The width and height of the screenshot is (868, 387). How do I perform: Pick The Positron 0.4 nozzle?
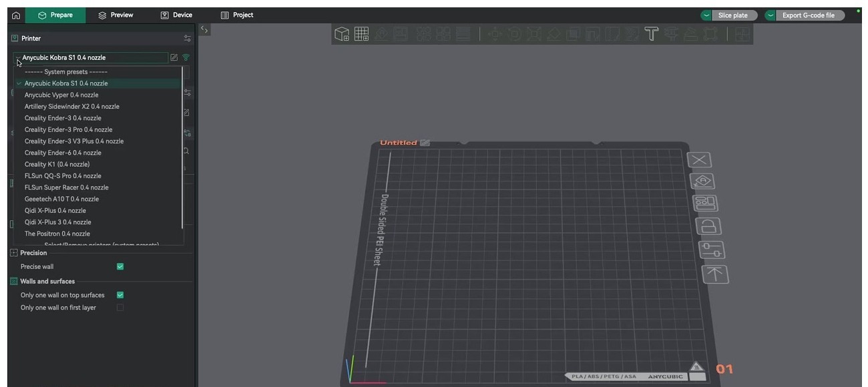(x=97, y=234)
